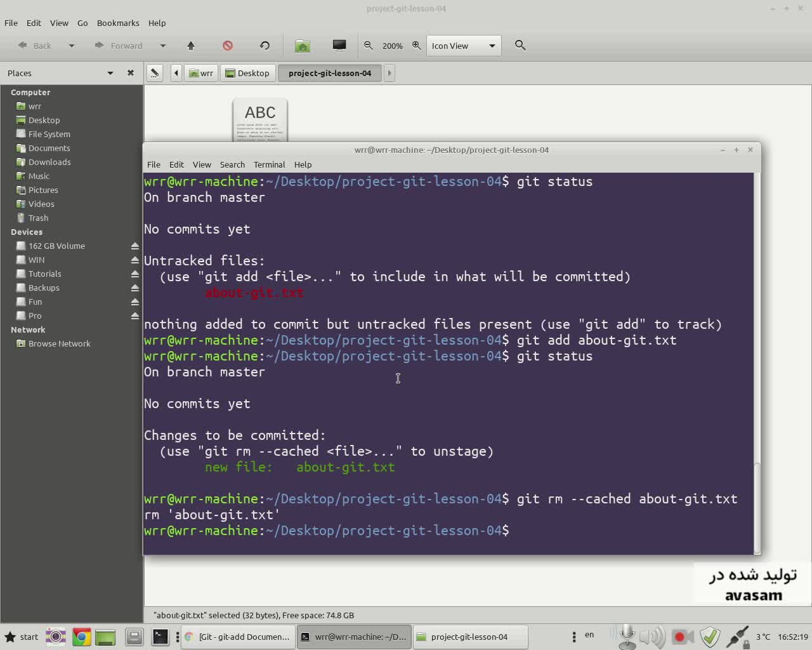This screenshot has height=650, width=812.
Task: Open the Terminal menu in terminal window
Action: 269,164
